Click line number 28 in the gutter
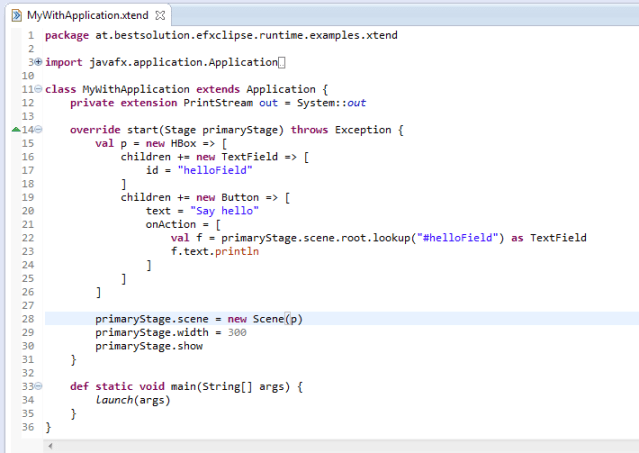Screen dimensions: 639x453 (27, 319)
